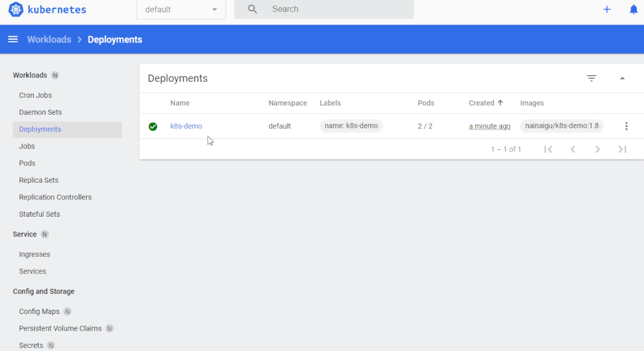Open Secrets in the sidebar
The height and width of the screenshot is (351, 644).
coord(31,345)
